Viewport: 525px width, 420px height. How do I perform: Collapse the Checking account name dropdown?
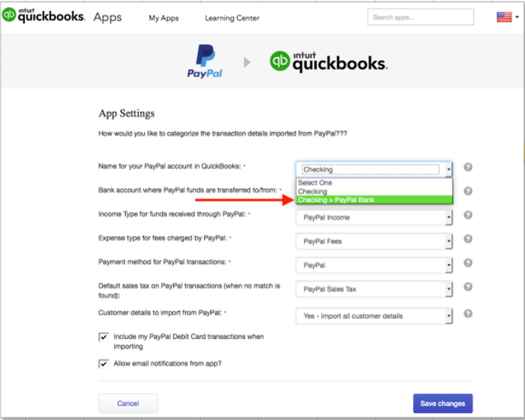(x=449, y=170)
